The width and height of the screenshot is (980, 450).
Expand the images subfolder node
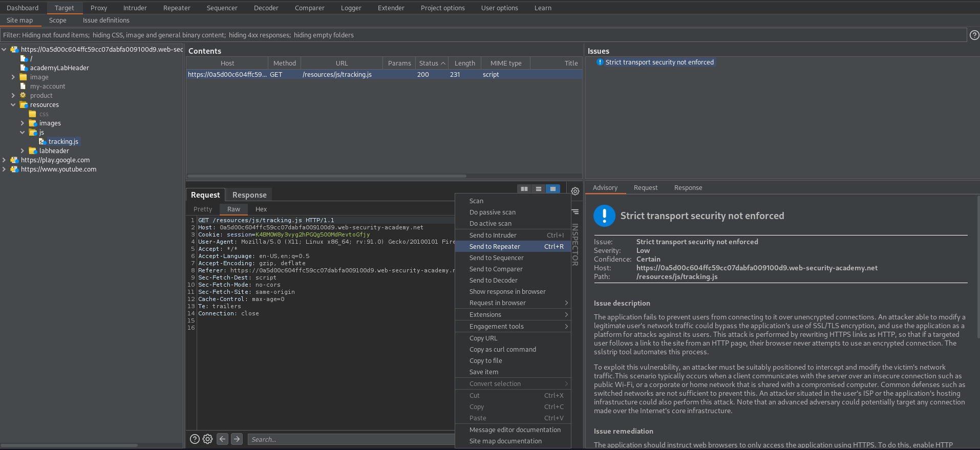click(x=23, y=123)
